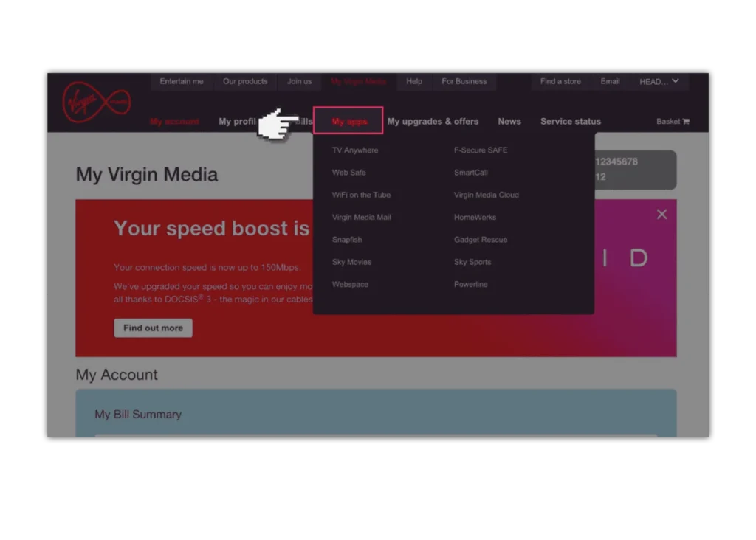Screen dimensions: 756x540
Task: Select Webspace in the apps list
Action: (350, 285)
